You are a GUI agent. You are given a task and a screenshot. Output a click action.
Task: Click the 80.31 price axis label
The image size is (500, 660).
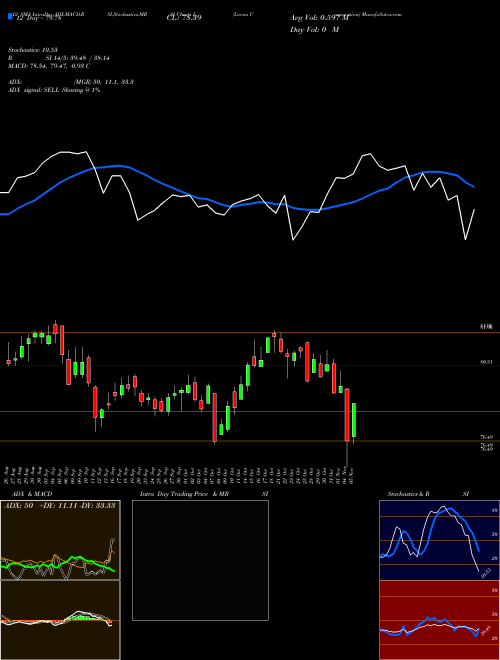(486, 362)
